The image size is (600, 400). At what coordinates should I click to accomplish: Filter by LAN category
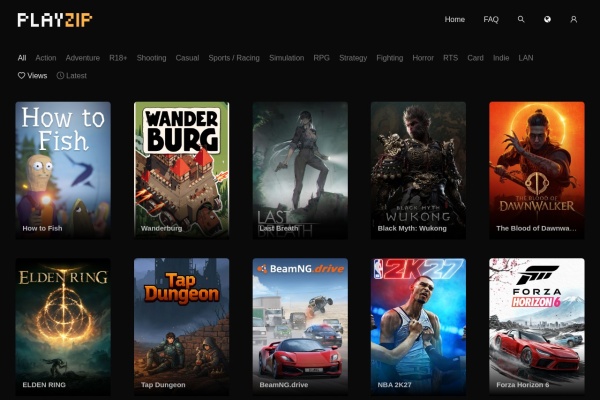[x=526, y=58]
